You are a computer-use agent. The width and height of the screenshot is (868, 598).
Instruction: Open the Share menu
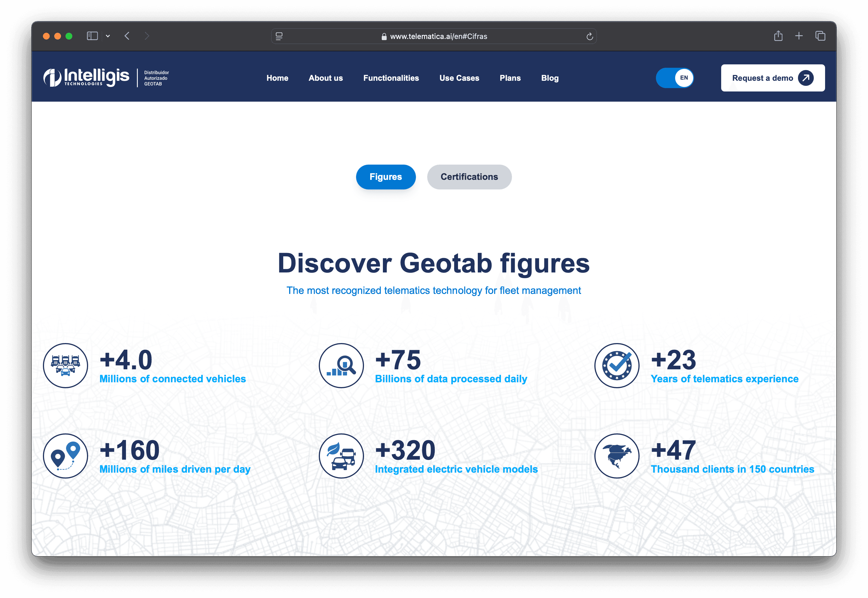(778, 36)
